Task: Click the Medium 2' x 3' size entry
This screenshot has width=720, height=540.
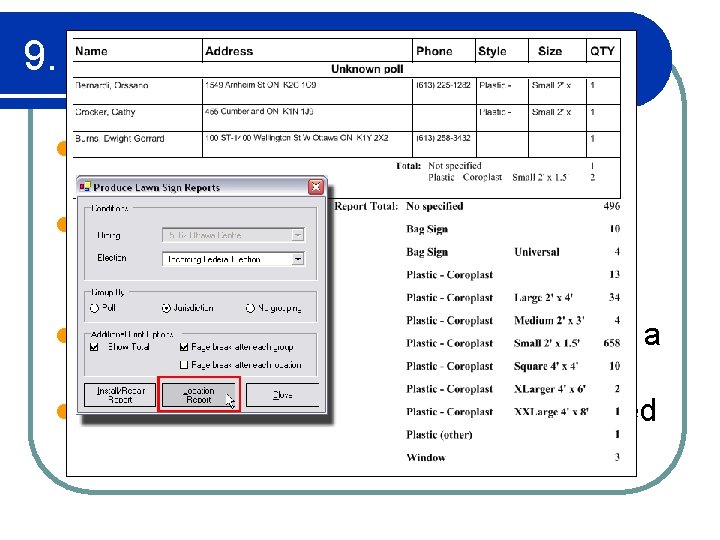Action: [x=549, y=321]
